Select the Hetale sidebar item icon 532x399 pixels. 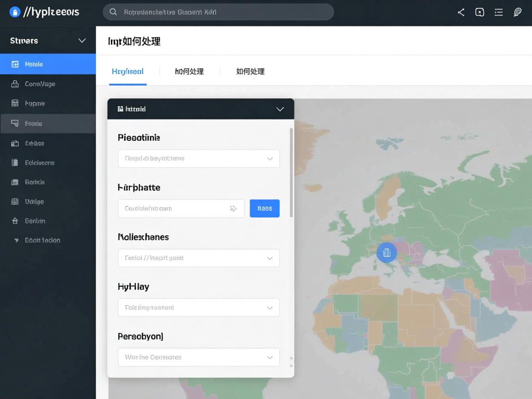click(15, 64)
